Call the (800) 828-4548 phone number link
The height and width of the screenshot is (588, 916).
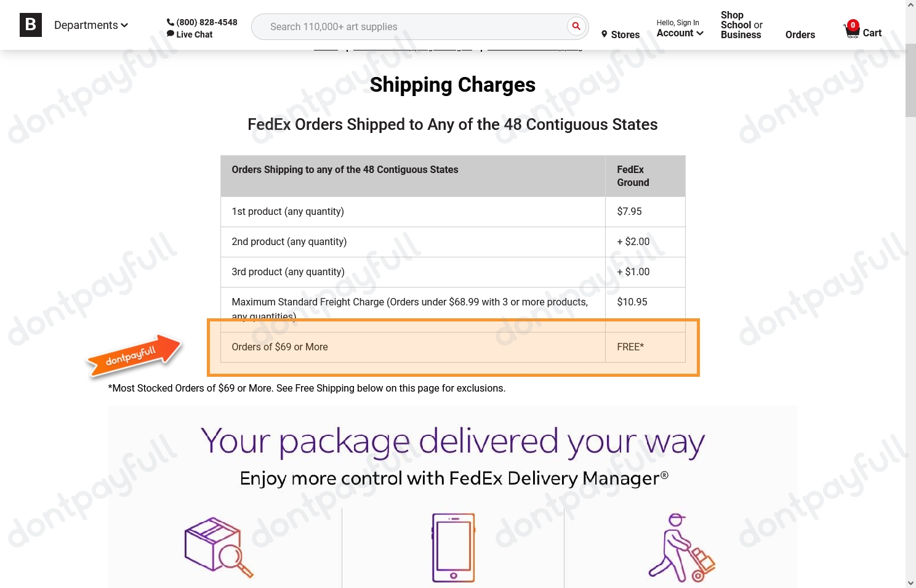coord(206,22)
